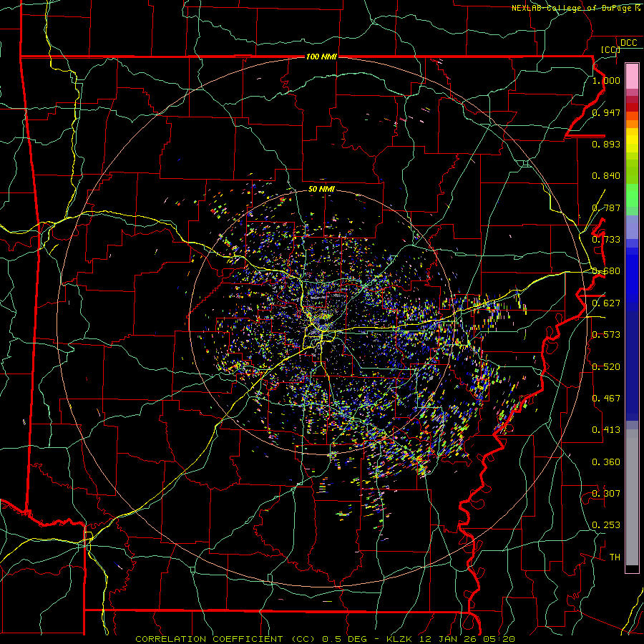
Task: Select the 0.680 legend value
Action: (606, 271)
